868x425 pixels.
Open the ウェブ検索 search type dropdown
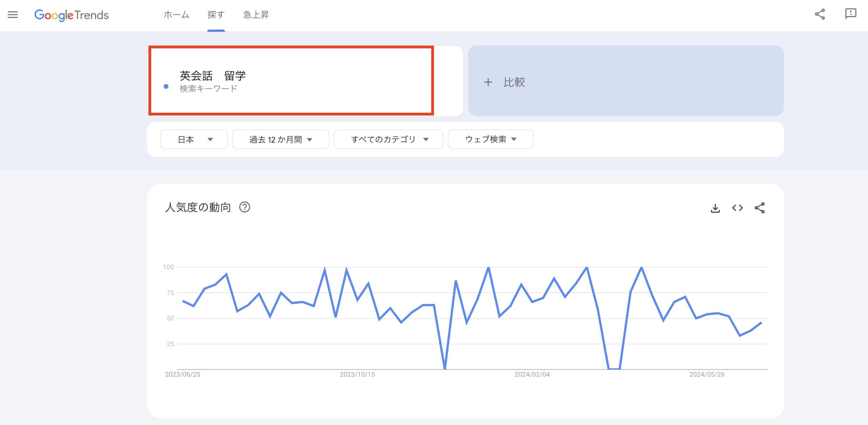point(490,139)
